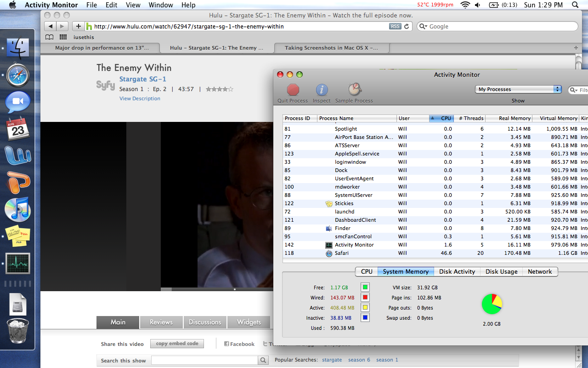
Task: Open the Edit menu
Action: [x=112, y=5]
